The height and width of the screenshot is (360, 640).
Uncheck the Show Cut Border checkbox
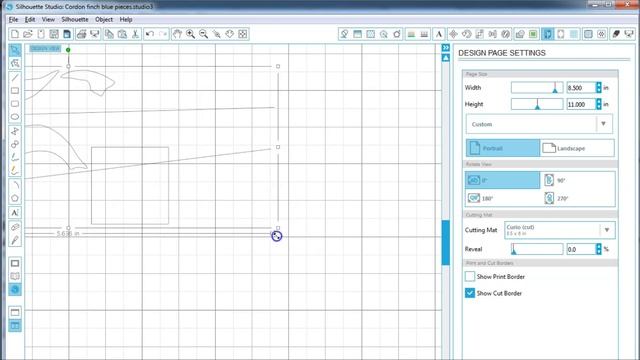(470, 293)
